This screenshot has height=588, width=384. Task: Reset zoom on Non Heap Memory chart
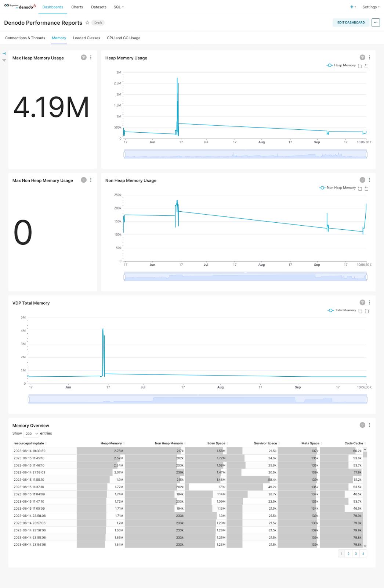click(x=366, y=189)
